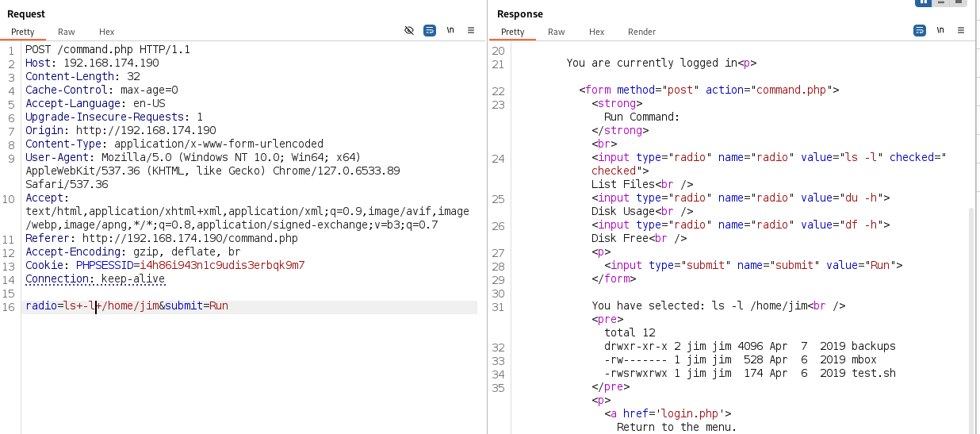Select side-by-side split layout icon
This screenshot has width=980, height=434.
point(923,2)
